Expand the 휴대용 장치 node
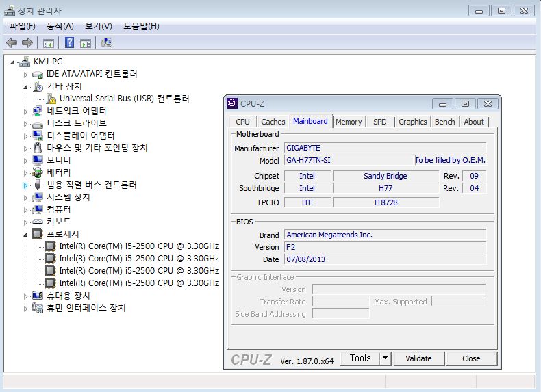Screen dimensions: 541x392 (x=25, y=296)
